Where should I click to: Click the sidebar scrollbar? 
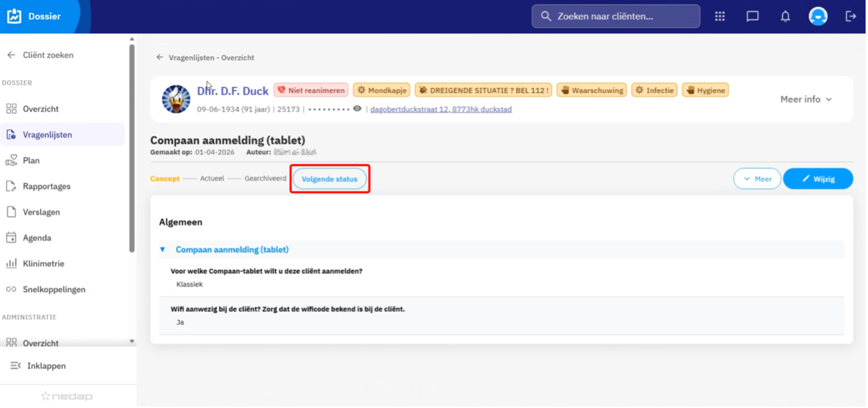(132, 147)
